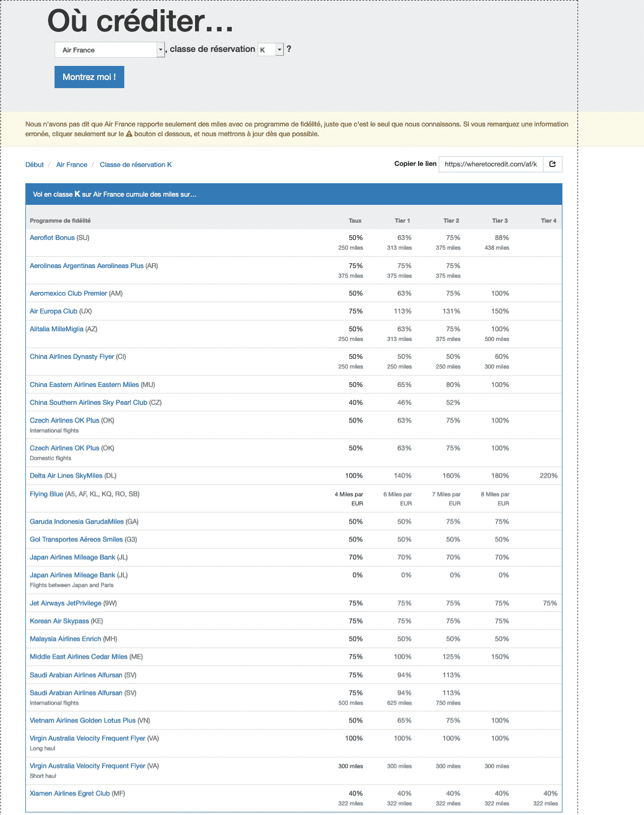Open Jet Airways JetPrivilege link
The width and height of the screenshot is (644, 815).
(x=65, y=603)
